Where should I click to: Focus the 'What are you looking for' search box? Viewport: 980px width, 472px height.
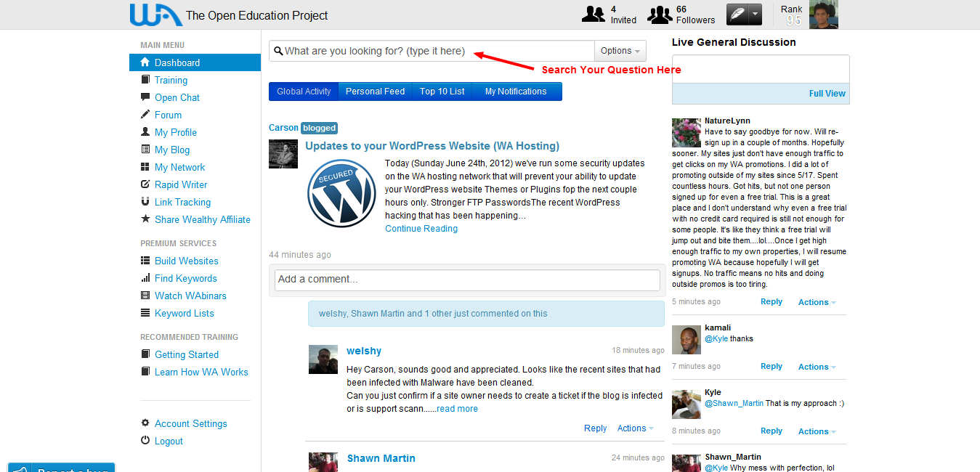432,51
